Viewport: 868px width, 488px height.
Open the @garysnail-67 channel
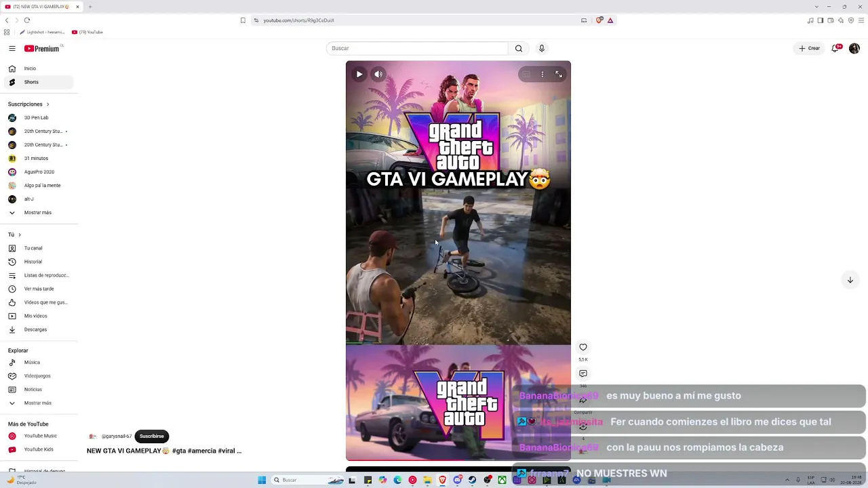coord(117,436)
